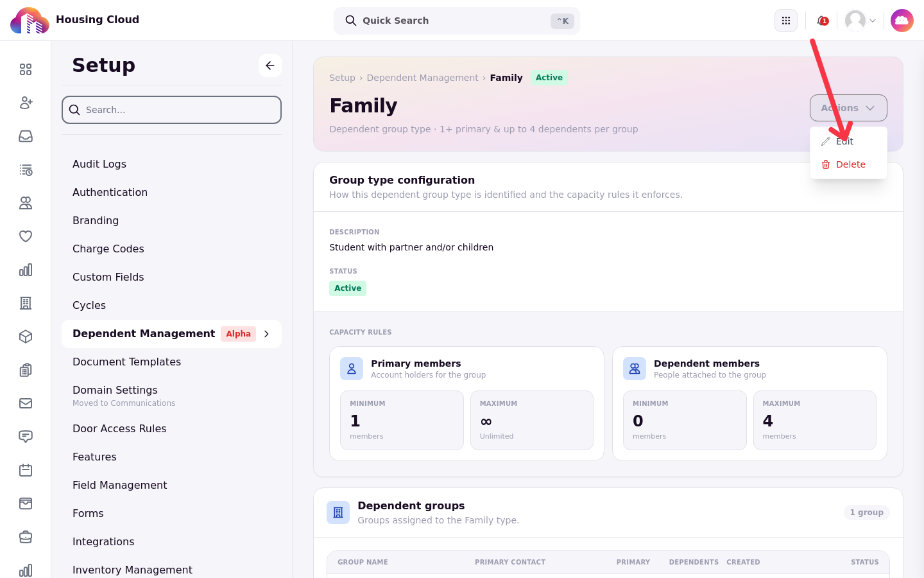Open the inbox tray icon in sidebar
The image size is (924, 578).
point(26,136)
